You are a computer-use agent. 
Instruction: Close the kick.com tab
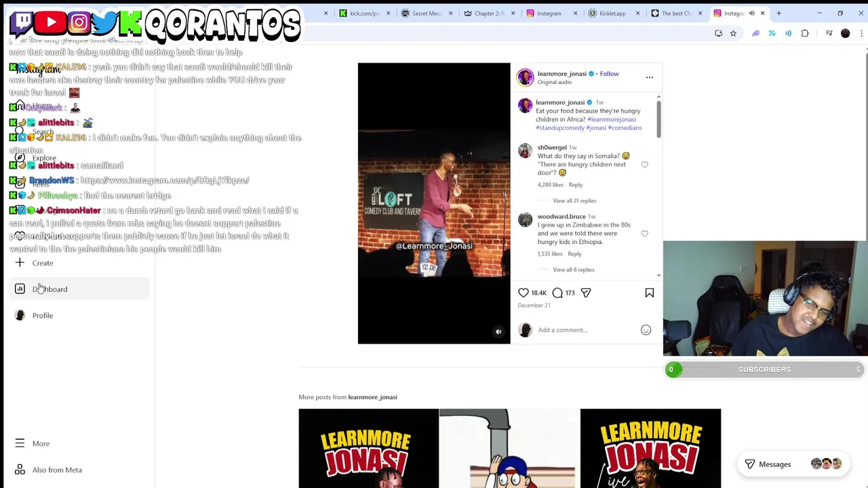coord(388,13)
